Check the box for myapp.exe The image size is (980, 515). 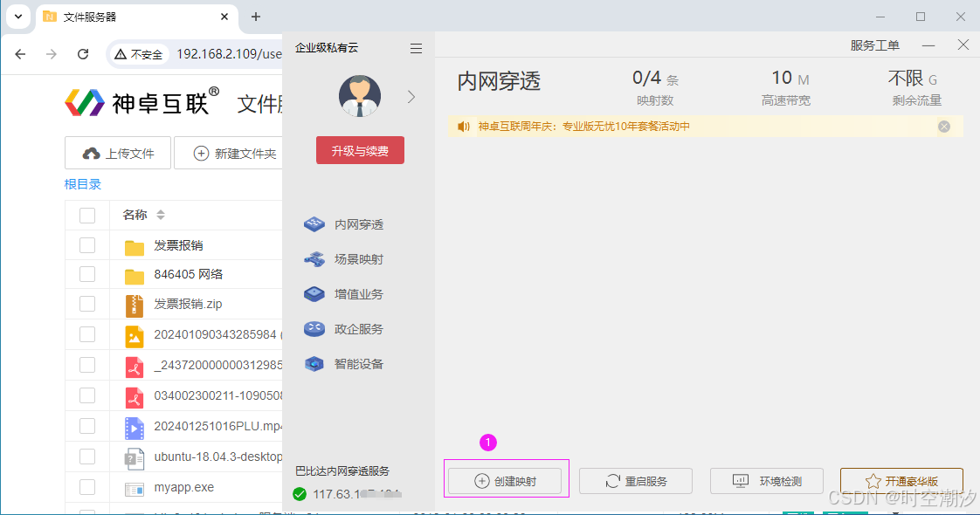[x=87, y=487]
